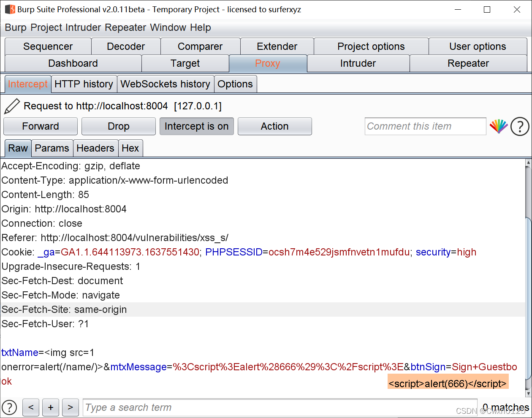
Task: Click the mtxMessage parameter in body
Action: [x=138, y=367]
